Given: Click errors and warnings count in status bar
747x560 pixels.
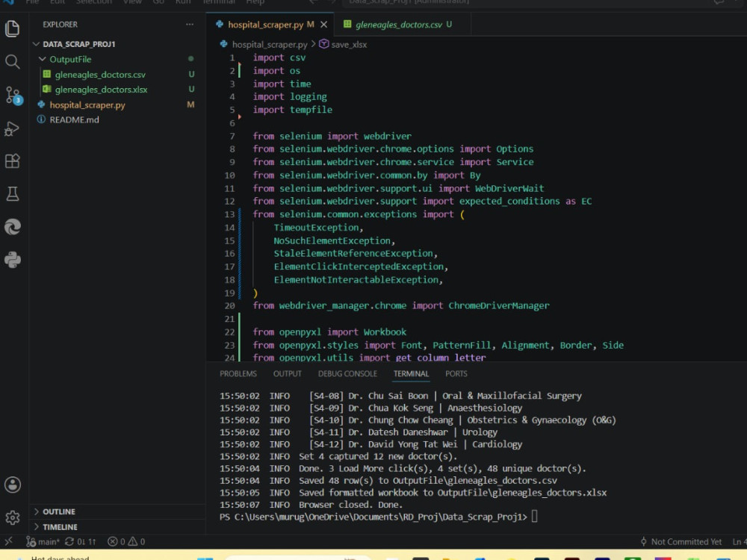Looking at the screenshot, I should pyautogui.click(x=126, y=541).
